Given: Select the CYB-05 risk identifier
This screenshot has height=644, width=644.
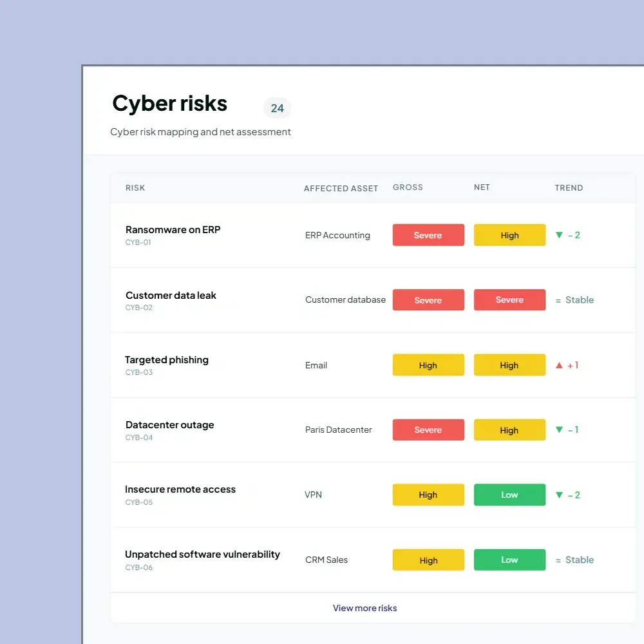Looking at the screenshot, I should pyautogui.click(x=139, y=502).
